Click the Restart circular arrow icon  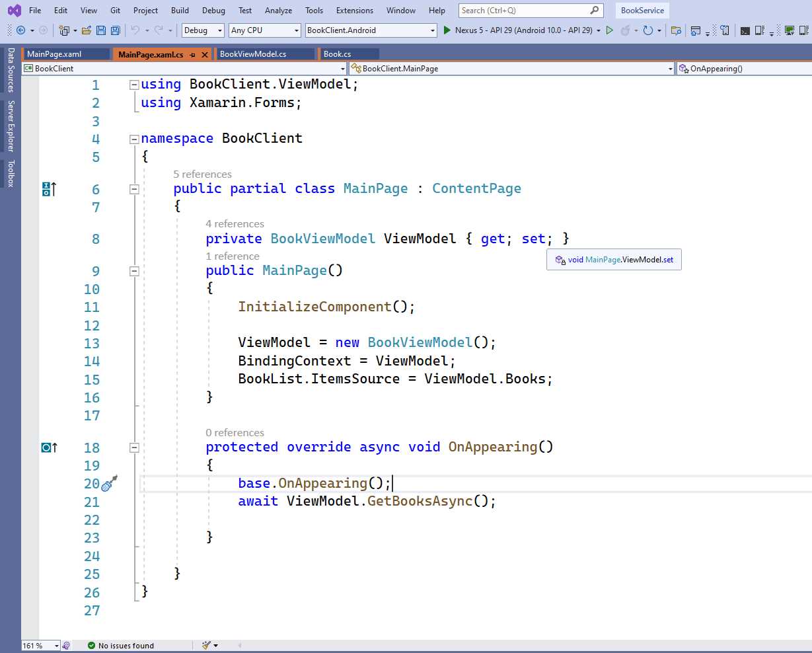coord(648,30)
